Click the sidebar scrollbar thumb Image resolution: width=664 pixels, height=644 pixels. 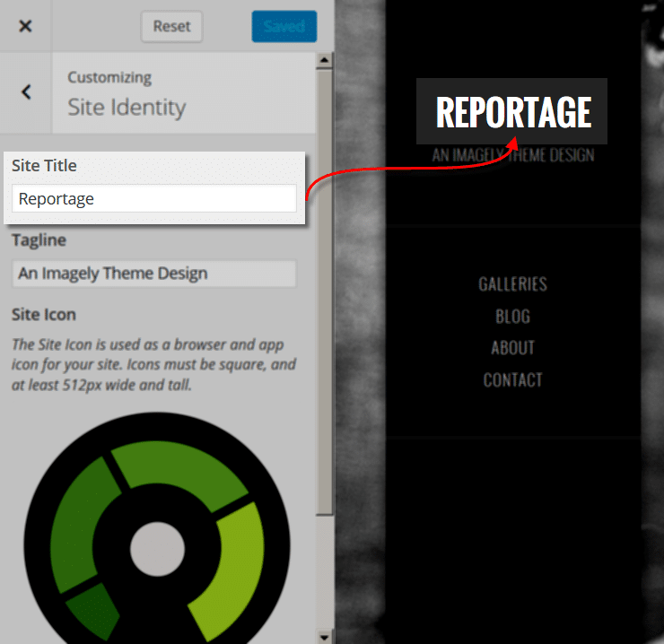tap(325, 292)
